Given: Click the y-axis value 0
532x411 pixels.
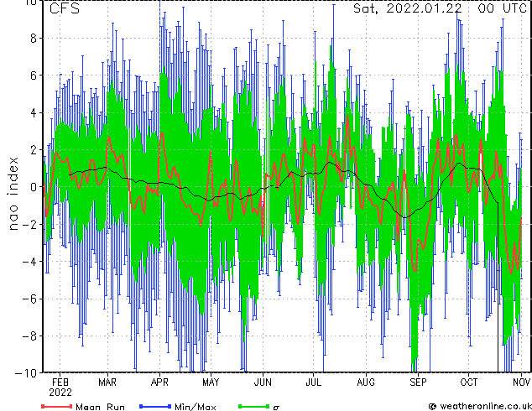Looking at the screenshot, I should click(x=34, y=187).
